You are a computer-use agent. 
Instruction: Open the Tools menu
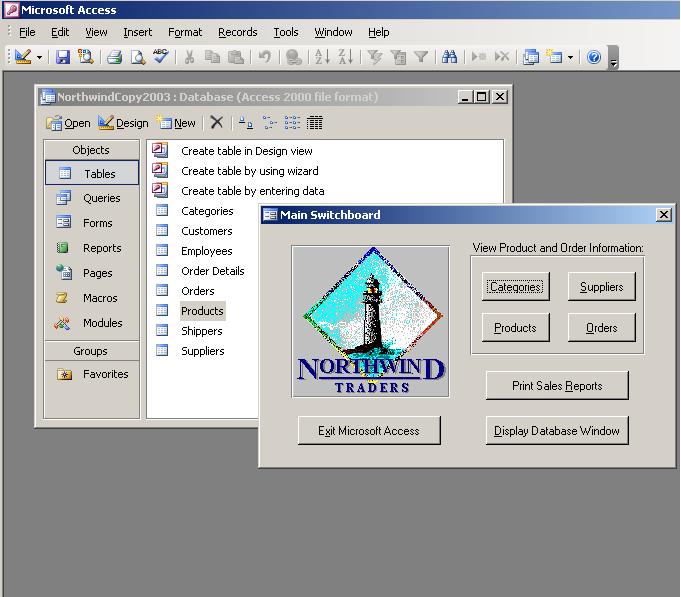(286, 32)
